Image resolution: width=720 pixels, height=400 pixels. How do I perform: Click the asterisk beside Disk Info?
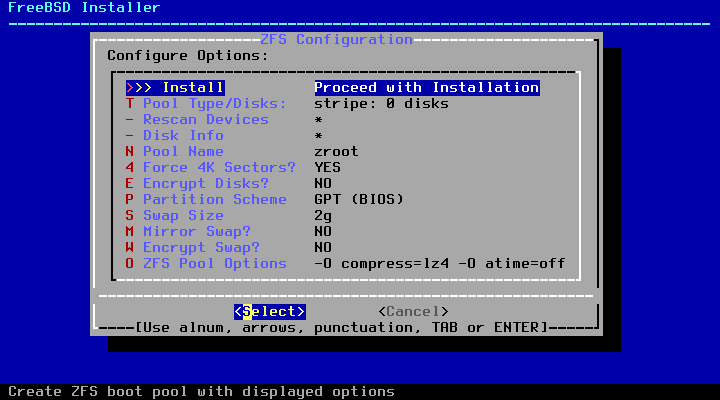[x=318, y=136]
